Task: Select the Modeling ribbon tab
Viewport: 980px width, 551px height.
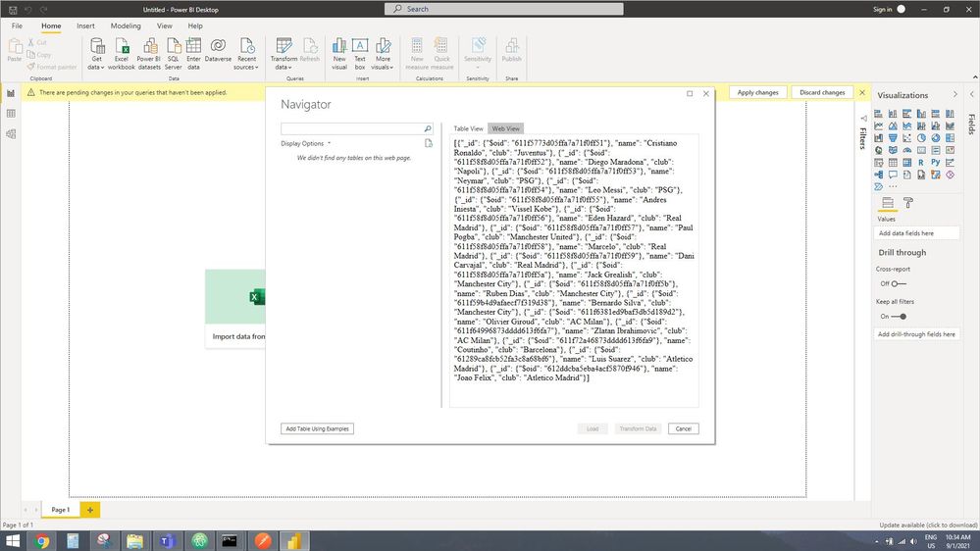Action: (x=126, y=25)
